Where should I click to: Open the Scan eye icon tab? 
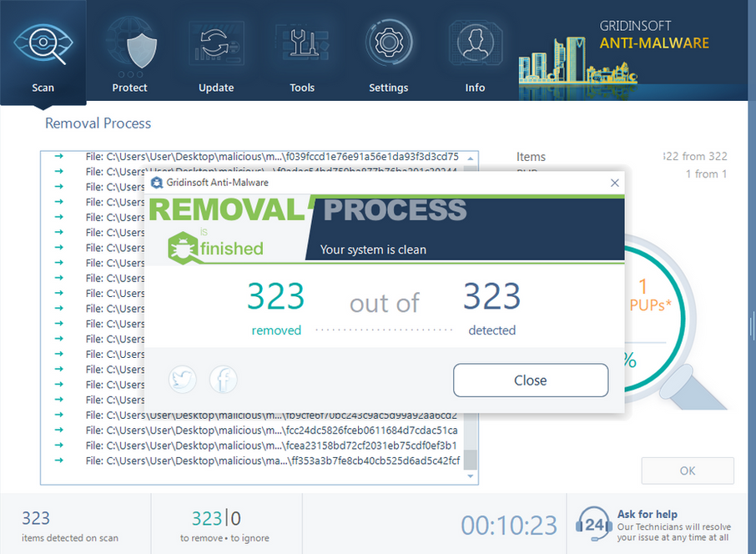pyautogui.click(x=43, y=52)
